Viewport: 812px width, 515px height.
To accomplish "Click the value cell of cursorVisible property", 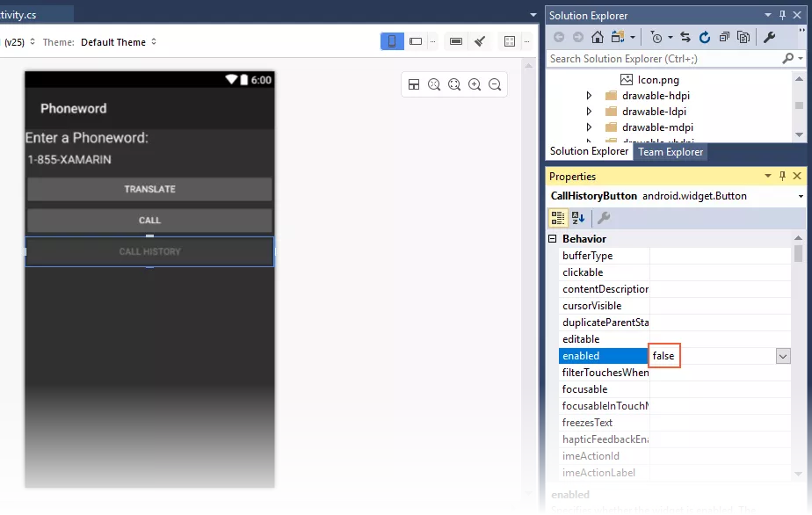I will coord(720,306).
